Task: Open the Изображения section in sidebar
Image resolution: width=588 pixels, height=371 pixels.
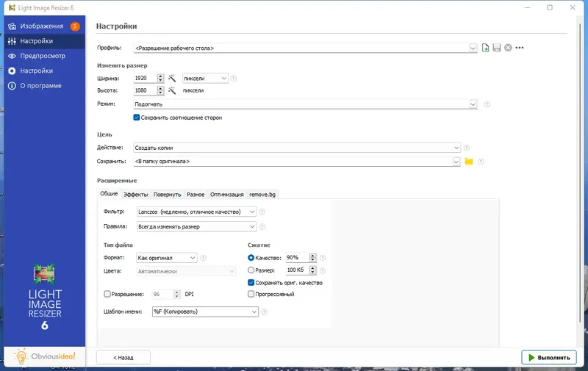Action: 45,26
